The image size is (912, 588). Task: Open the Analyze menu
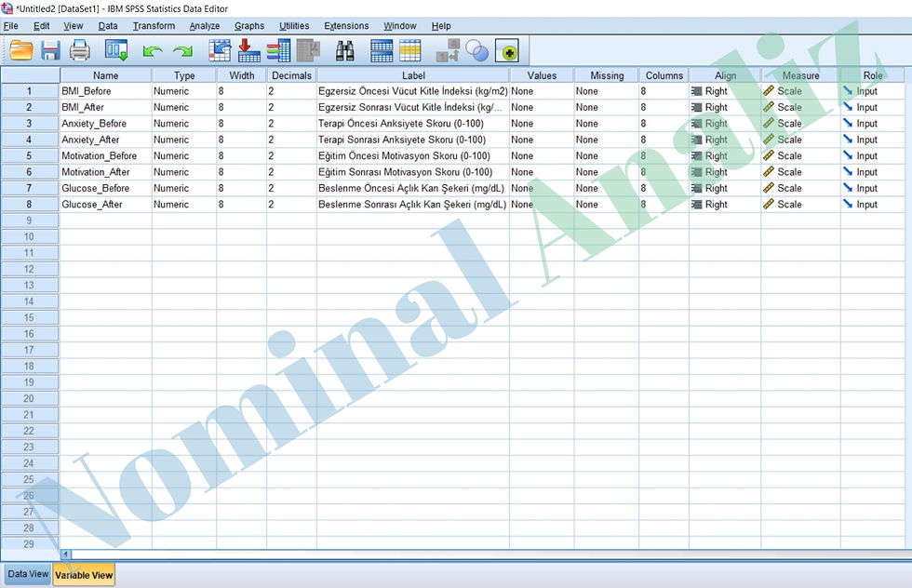[x=204, y=26]
